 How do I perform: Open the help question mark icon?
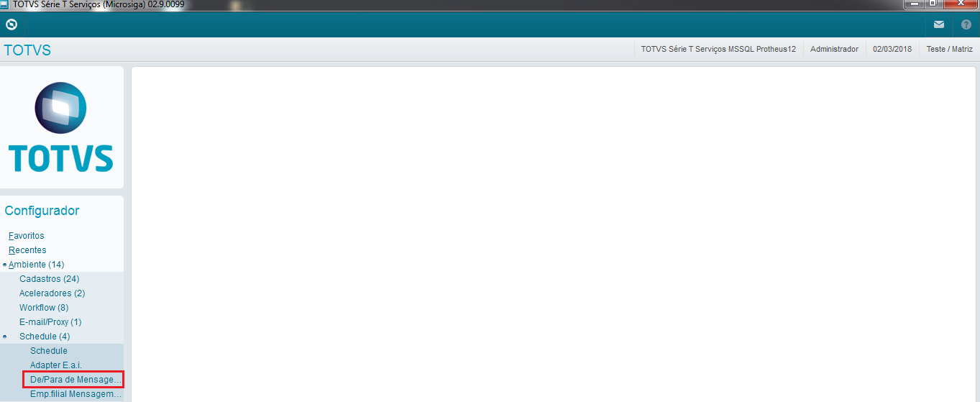pos(966,24)
